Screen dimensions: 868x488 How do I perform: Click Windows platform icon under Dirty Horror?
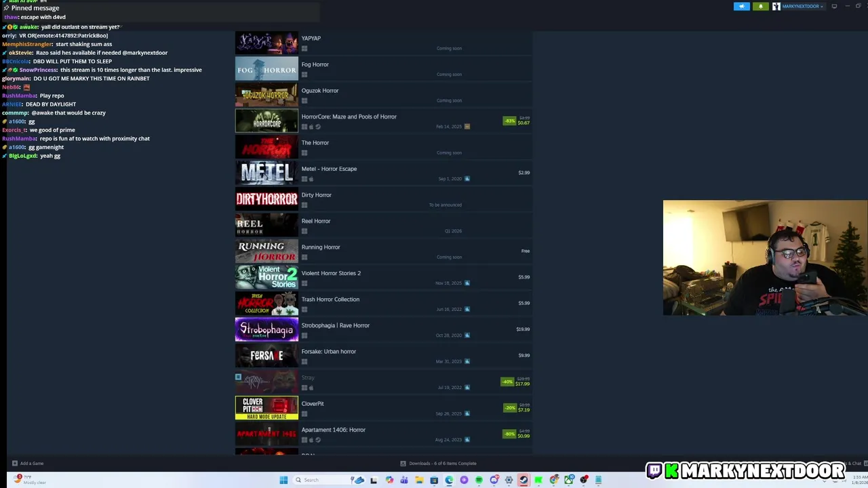pyautogui.click(x=304, y=205)
